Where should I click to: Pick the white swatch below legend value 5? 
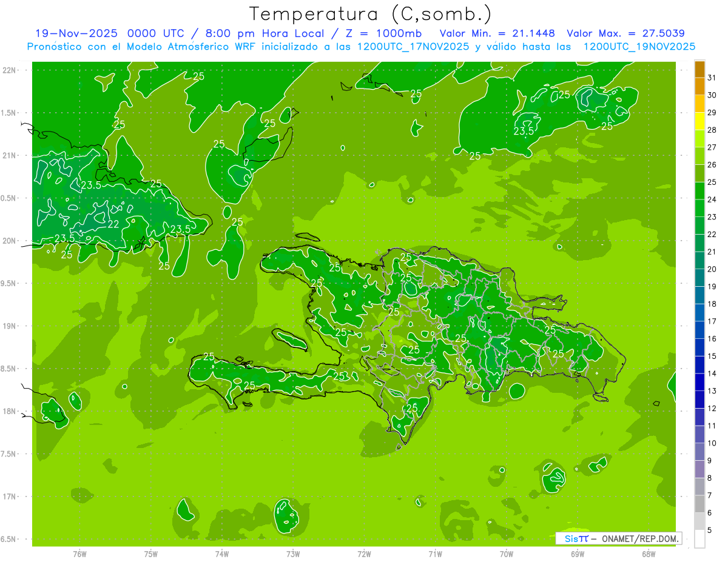(x=699, y=539)
